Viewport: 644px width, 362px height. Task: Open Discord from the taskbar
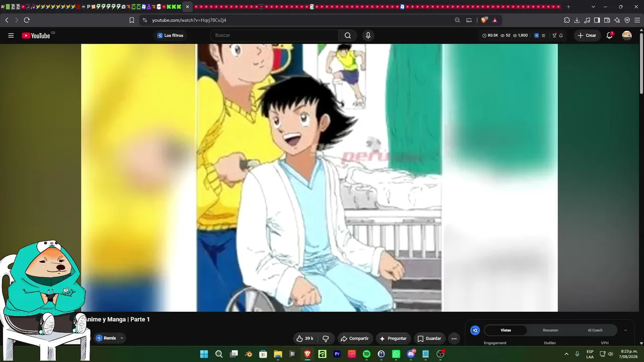click(x=411, y=354)
